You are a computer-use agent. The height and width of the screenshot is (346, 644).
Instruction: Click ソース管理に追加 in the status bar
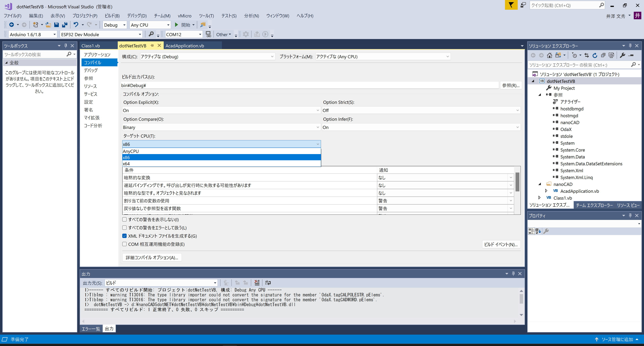click(x=617, y=339)
